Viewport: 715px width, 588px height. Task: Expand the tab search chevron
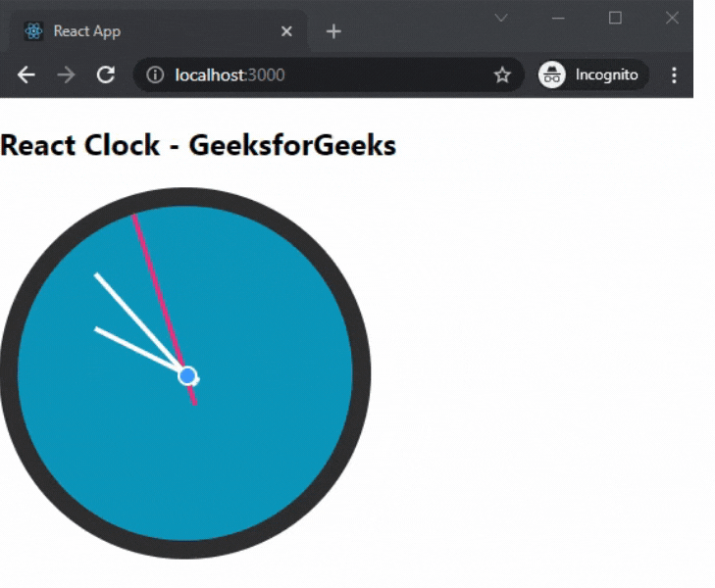[501, 19]
